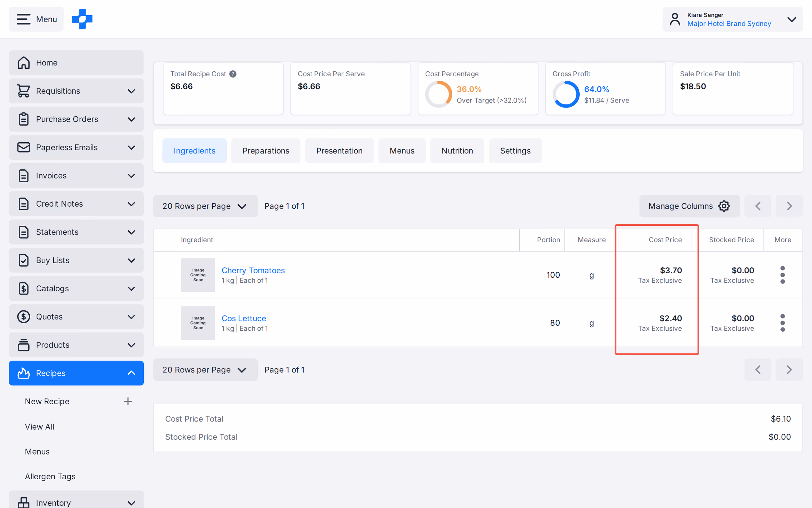Click the user profile avatar icon

(x=675, y=19)
